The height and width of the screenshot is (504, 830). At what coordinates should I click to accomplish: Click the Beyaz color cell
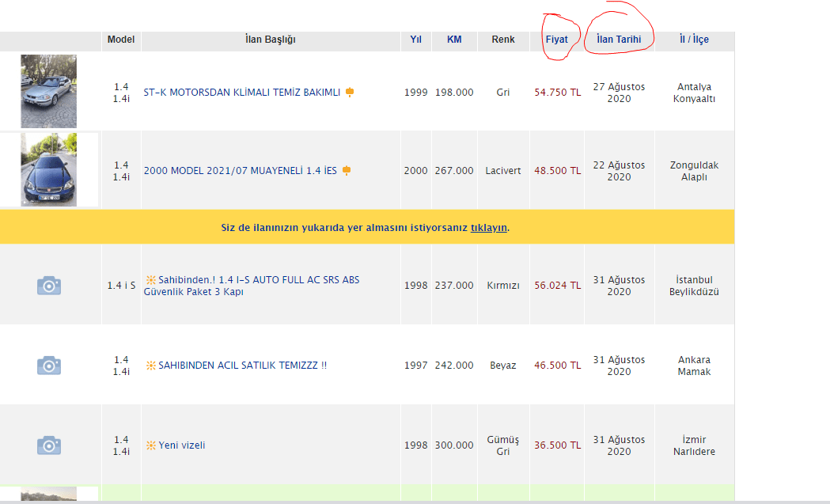pyautogui.click(x=503, y=366)
